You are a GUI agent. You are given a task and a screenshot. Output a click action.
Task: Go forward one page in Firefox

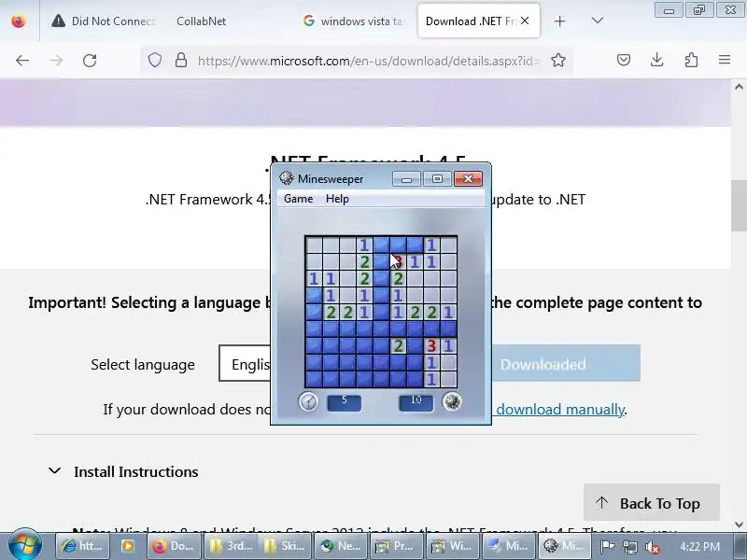click(56, 61)
